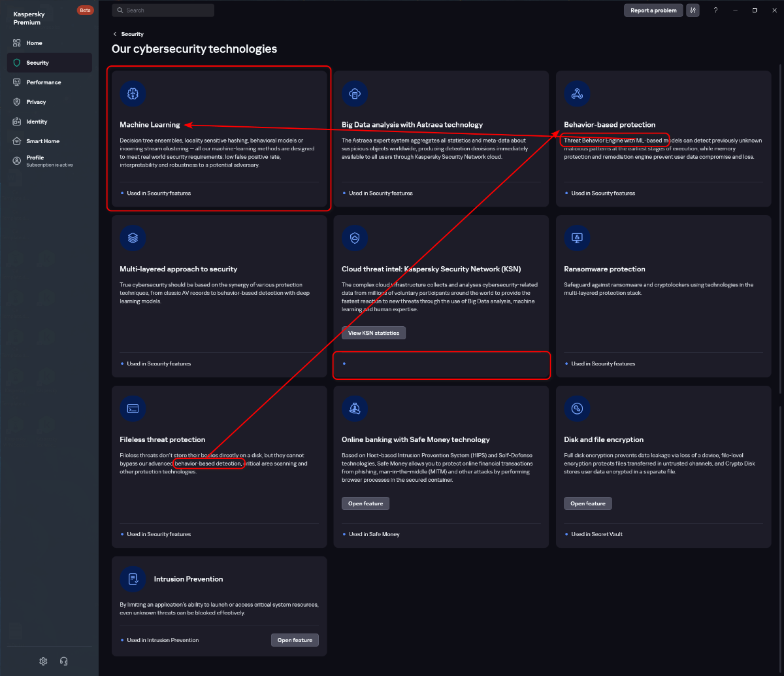Click the Smart Home icon in the sidebar
Image resolution: width=784 pixels, height=676 pixels.
(x=17, y=141)
